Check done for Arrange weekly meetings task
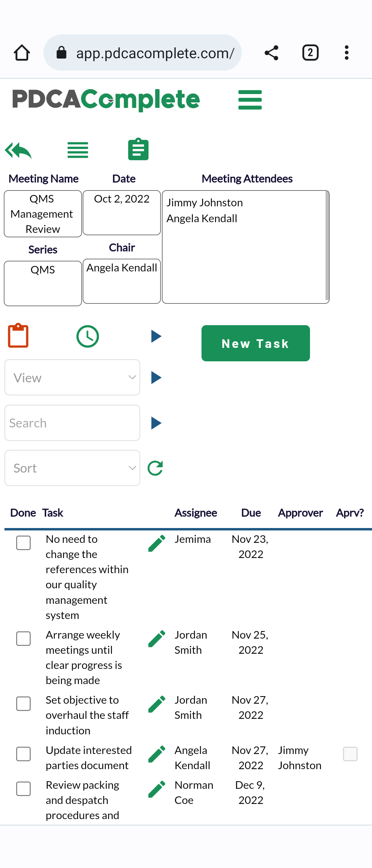The width and height of the screenshot is (372, 868). pos(23,639)
